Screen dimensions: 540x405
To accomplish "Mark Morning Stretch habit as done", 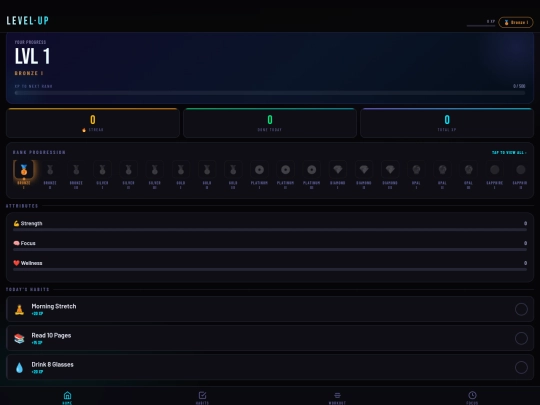I will 521,309.
